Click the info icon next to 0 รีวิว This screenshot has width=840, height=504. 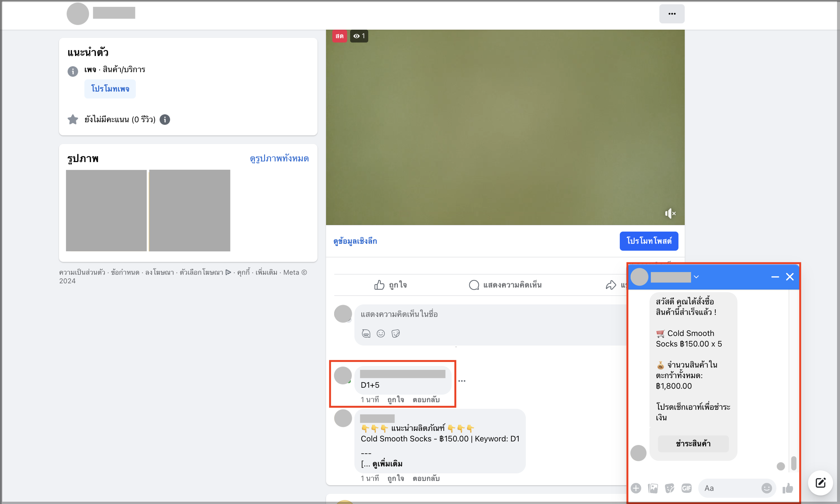(165, 120)
